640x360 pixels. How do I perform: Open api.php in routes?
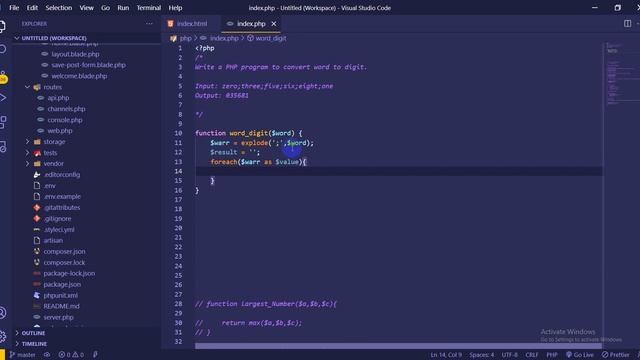coord(58,98)
